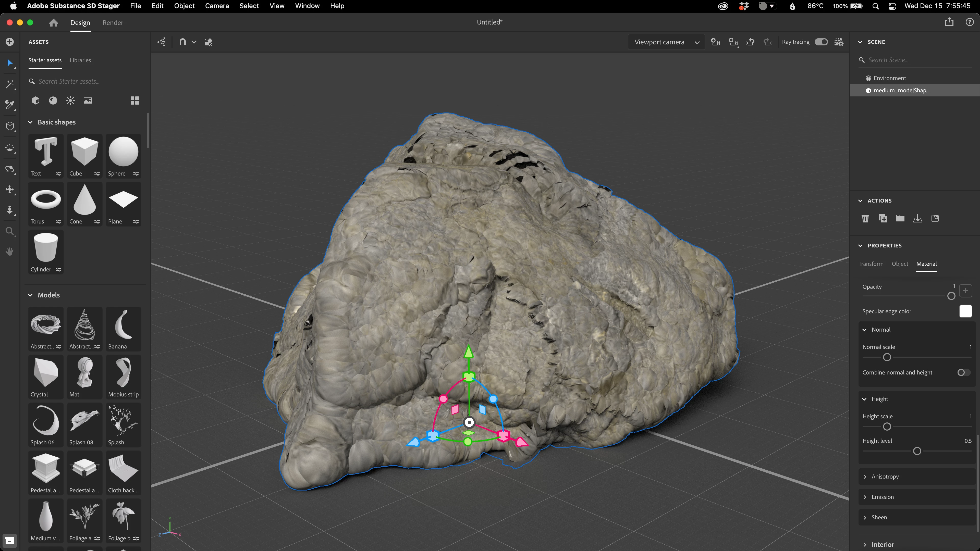This screenshot has width=980, height=551.
Task: Filter assets by materials sphere icon
Action: [x=53, y=101]
